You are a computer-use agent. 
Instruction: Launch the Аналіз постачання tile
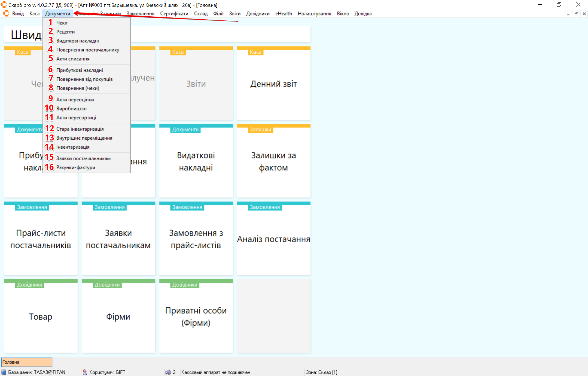(x=273, y=239)
